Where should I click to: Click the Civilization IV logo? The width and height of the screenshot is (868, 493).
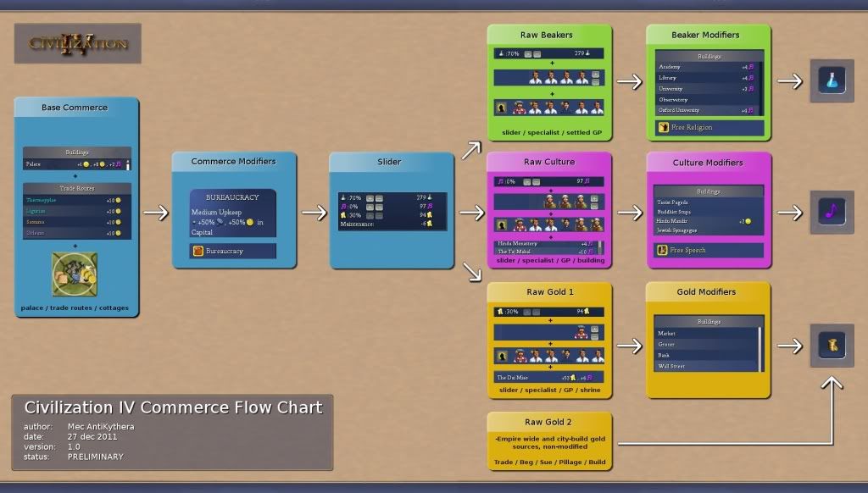click(x=77, y=43)
